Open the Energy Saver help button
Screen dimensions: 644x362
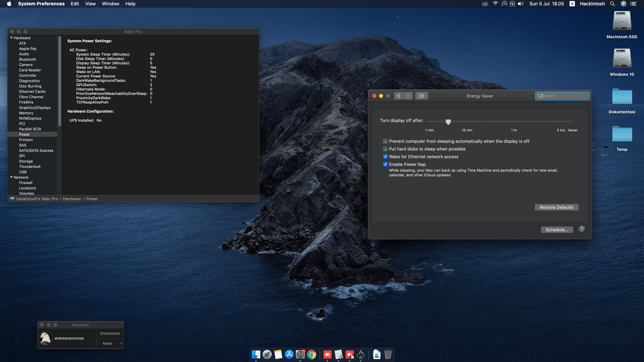[581, 229]
